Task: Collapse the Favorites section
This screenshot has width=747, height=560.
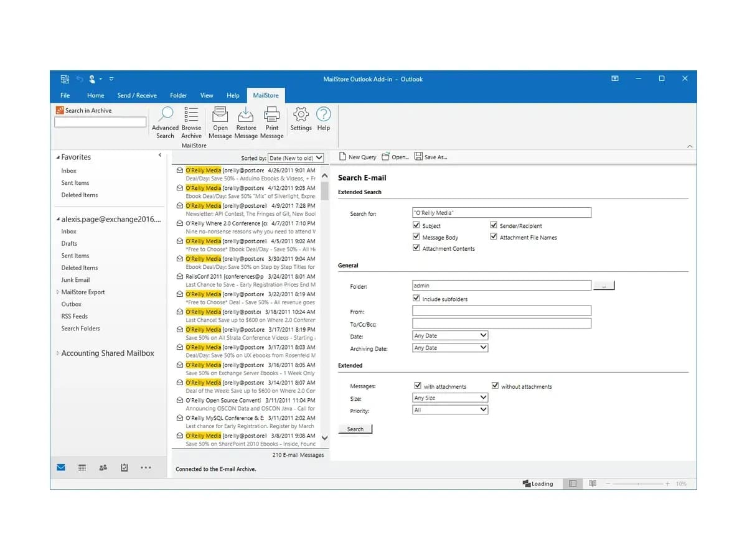Action: [58, 157]
